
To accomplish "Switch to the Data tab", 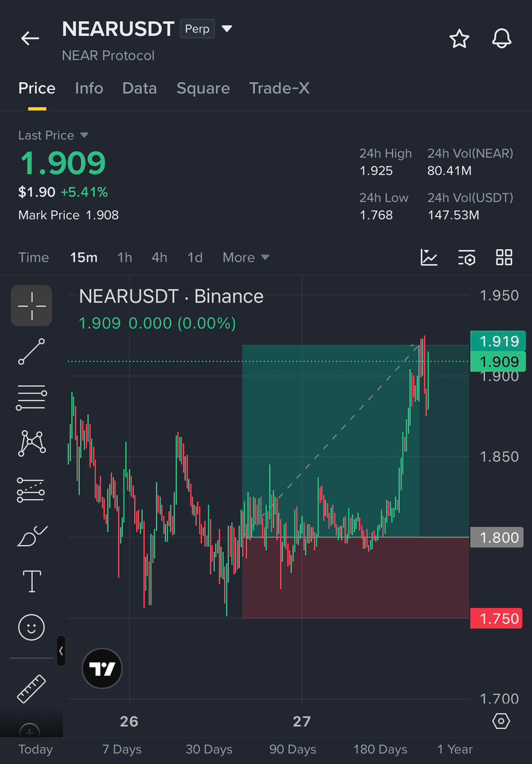I will coord(140,88).
